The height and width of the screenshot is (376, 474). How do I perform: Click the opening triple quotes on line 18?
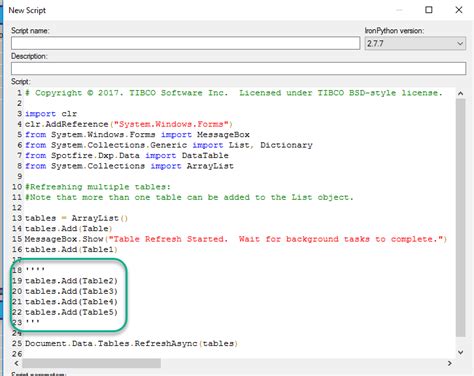(35, 269)
